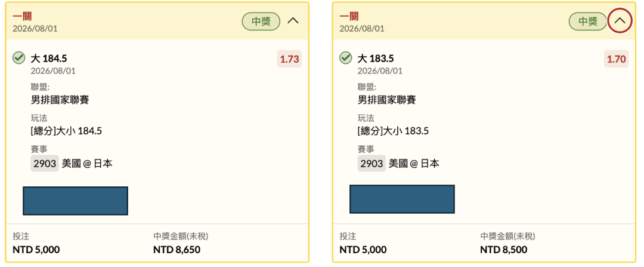
Task: Open the left 一關 header title
Action: click(22, 17)
